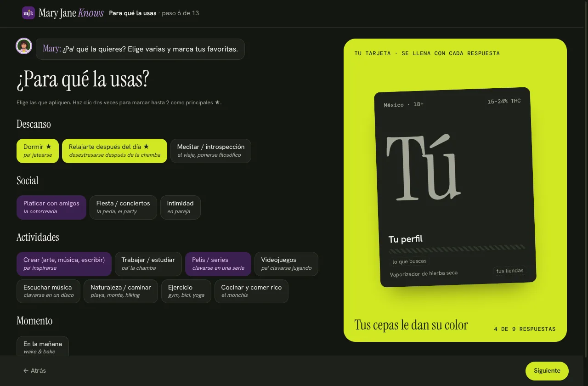Go back with the Atrás button
The height and width of the screenshot is (386, 588).
34,370
